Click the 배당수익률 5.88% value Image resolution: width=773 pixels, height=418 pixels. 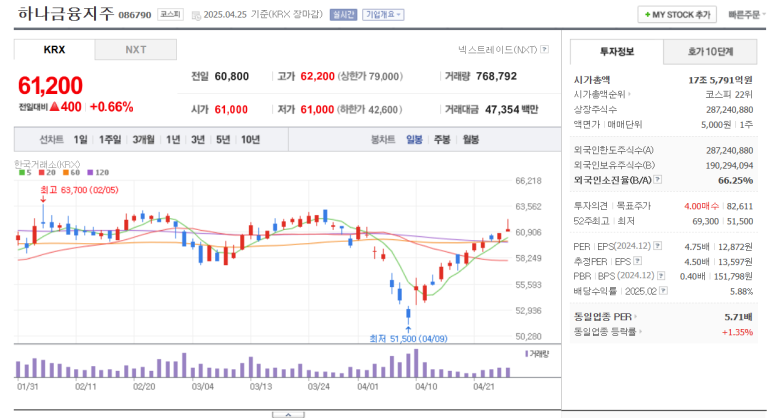pos(741,292)
